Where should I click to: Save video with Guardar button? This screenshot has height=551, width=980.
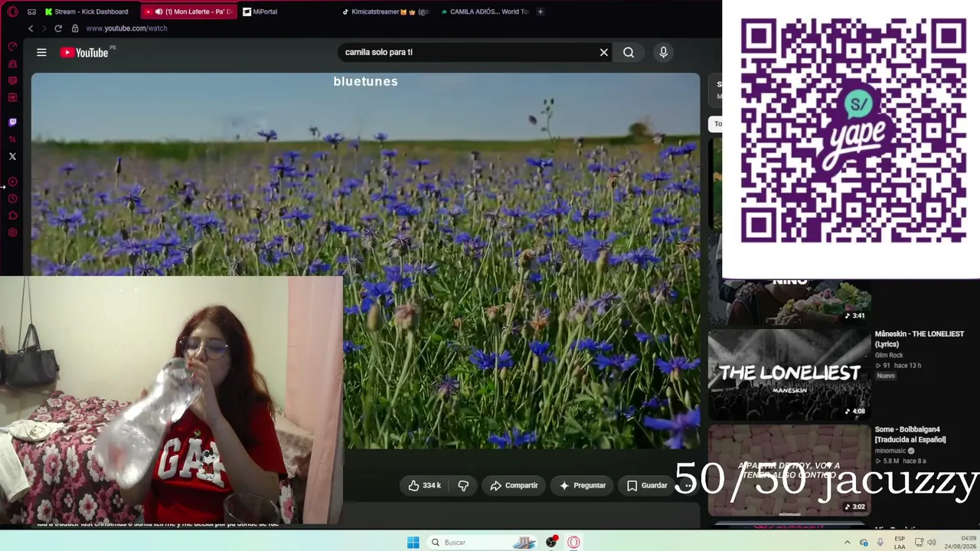click(647, 485)
